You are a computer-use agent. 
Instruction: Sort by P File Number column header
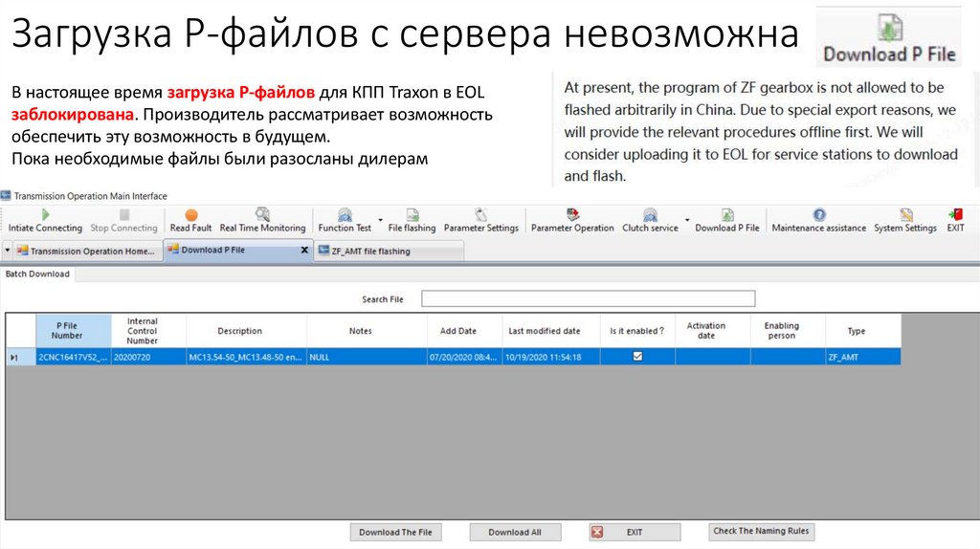pyautogui.click(x=74, y=331)
